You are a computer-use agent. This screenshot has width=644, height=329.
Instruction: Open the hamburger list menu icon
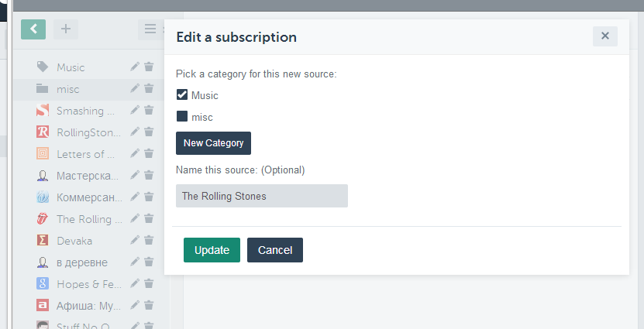pos(150,29)
